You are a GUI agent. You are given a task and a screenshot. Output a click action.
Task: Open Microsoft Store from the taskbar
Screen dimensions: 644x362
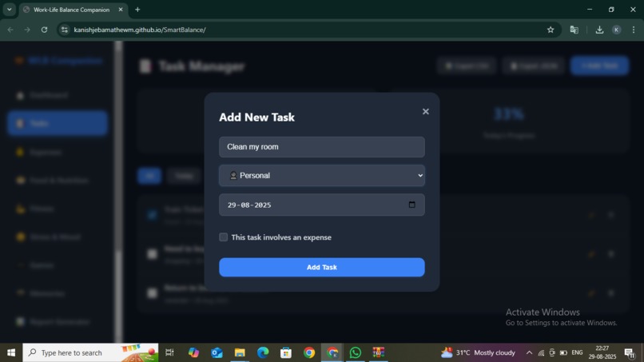[286, 352]
